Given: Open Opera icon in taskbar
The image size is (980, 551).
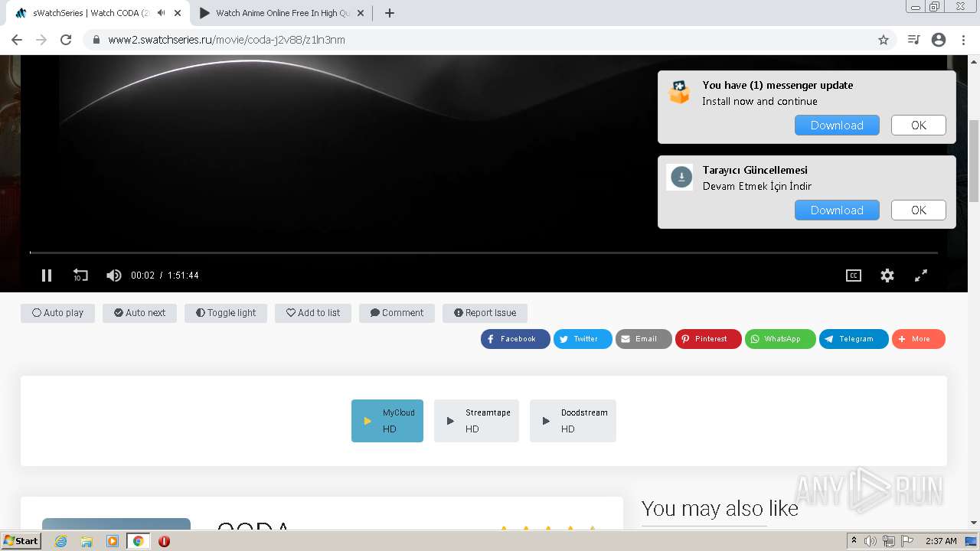Looking at the screenshot, I should tap(164, 541).
